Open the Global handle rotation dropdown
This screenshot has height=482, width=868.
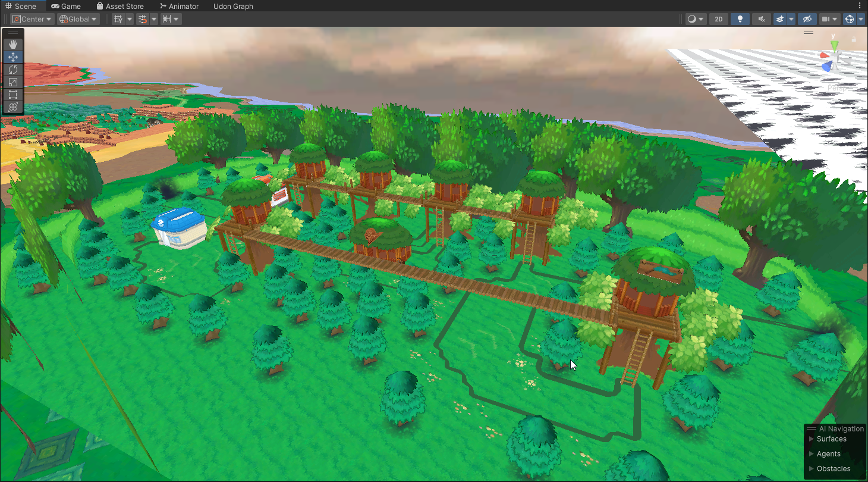pyautogui.click(x=78, y=19)
